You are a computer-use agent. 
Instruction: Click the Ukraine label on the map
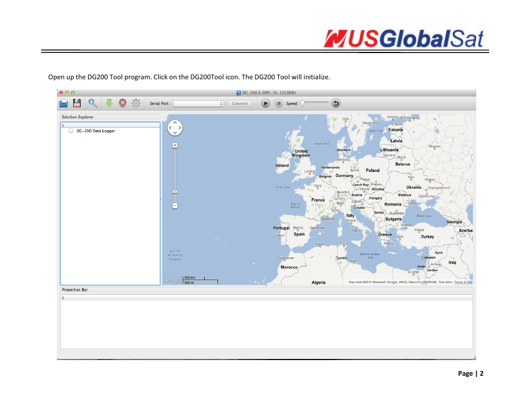click(x=414, y=187)
